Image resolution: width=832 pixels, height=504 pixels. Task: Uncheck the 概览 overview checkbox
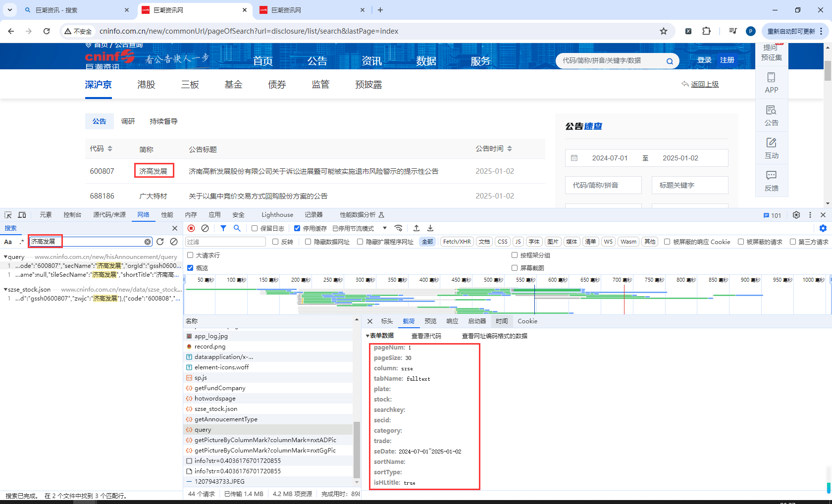coord(190,268)
